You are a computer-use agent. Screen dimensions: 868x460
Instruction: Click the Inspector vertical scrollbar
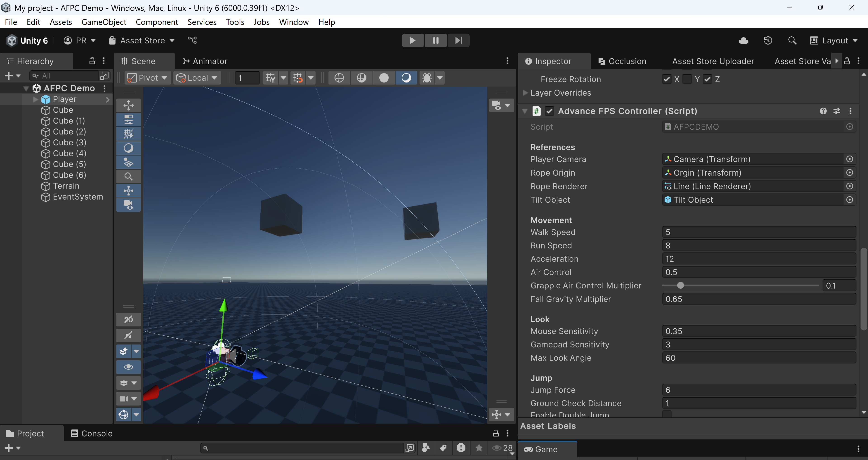point(864,289)
